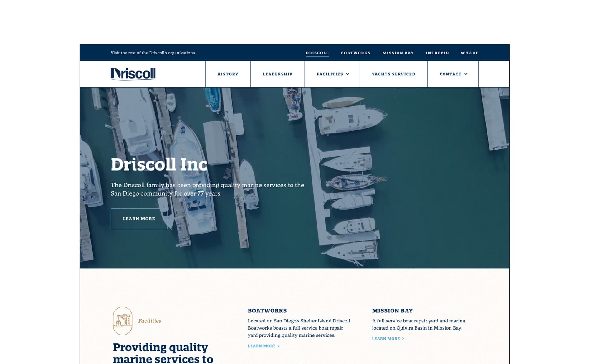Screen dimensions: 589x364
Task: Select the BOATWORKS top nav link
Action: tap(355, 53)
